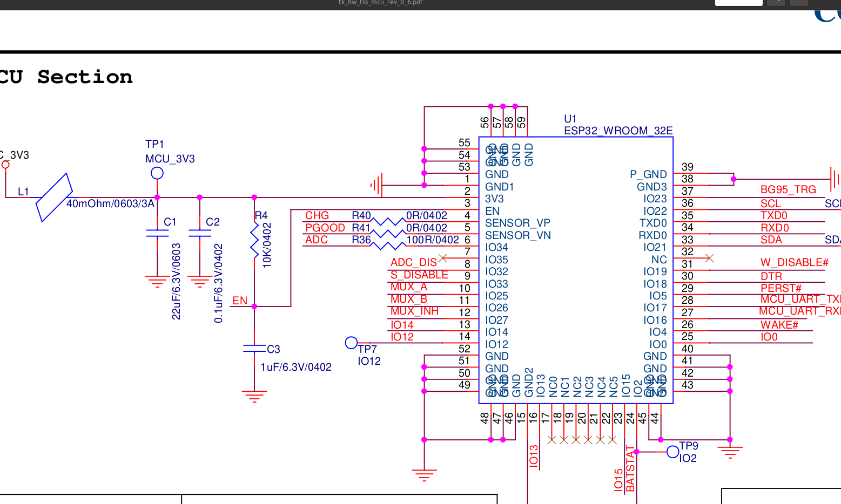Click the MUX_INH net label

tap(414, 311)
